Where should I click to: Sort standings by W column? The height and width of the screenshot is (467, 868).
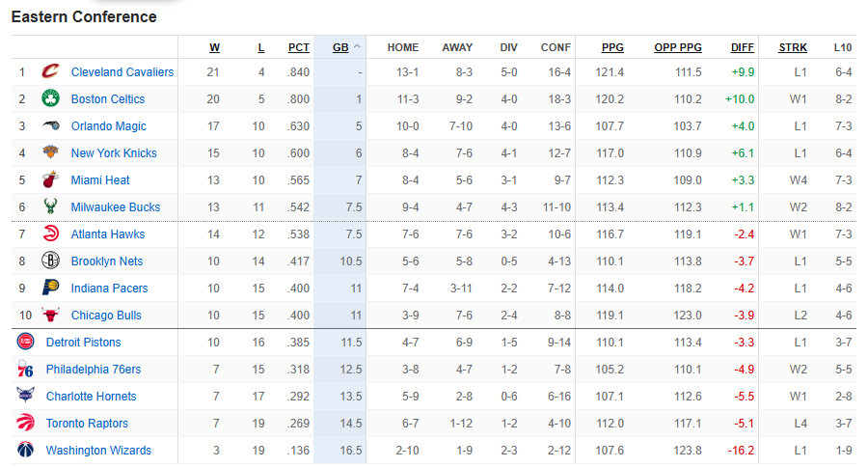(x=214, y=47)
